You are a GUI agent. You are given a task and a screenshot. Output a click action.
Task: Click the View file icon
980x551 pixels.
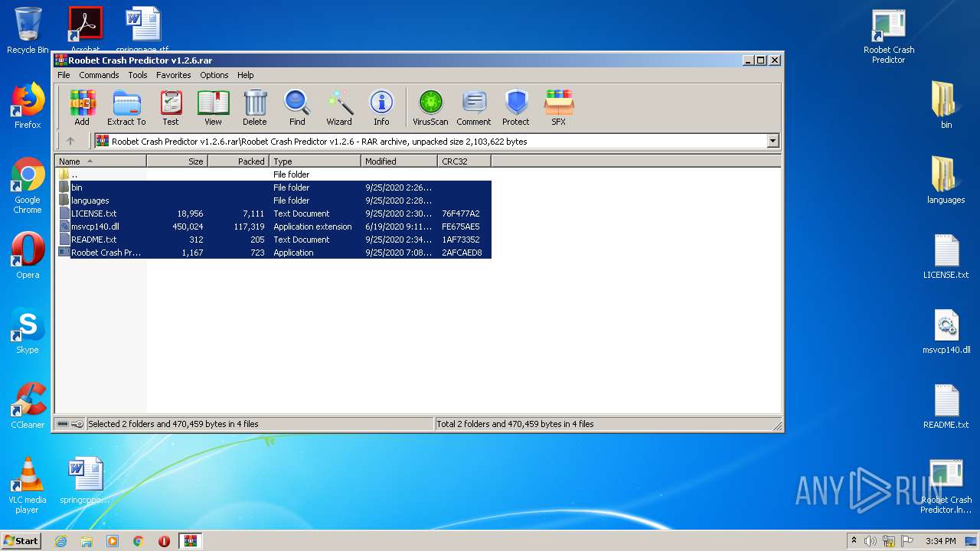(x=213, y=107)
